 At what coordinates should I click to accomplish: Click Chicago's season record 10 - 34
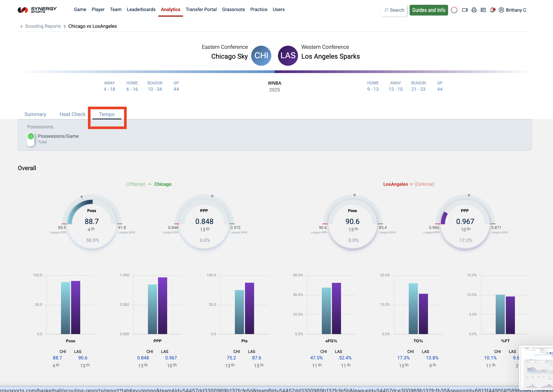pos(155,89)
